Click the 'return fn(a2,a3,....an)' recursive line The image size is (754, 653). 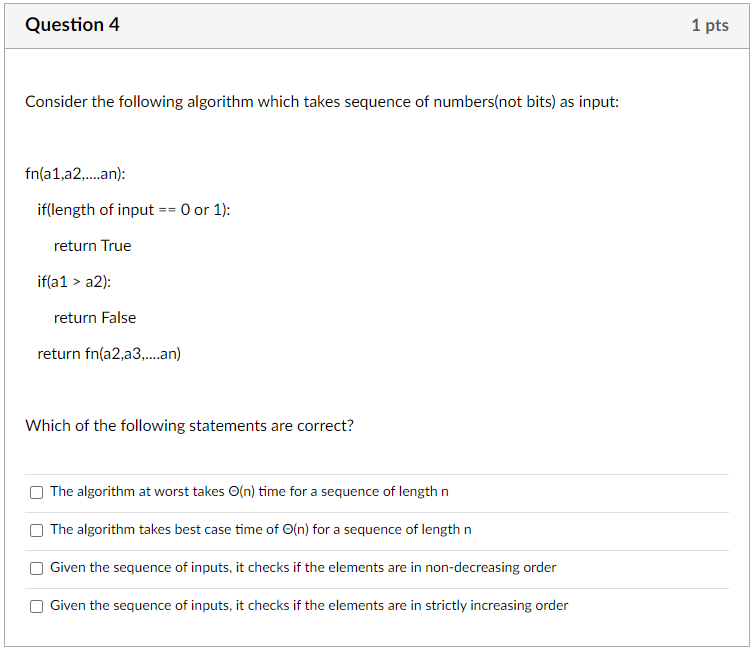coord(109,354)
